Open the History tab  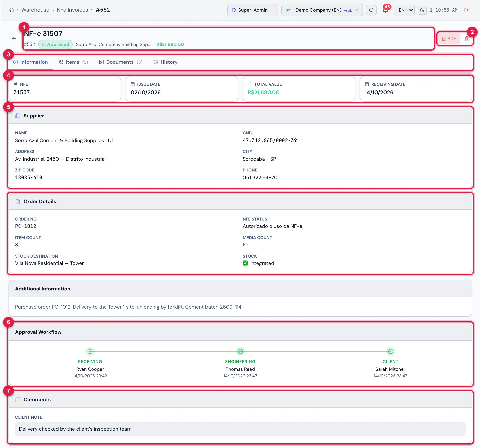click(166, 62)
